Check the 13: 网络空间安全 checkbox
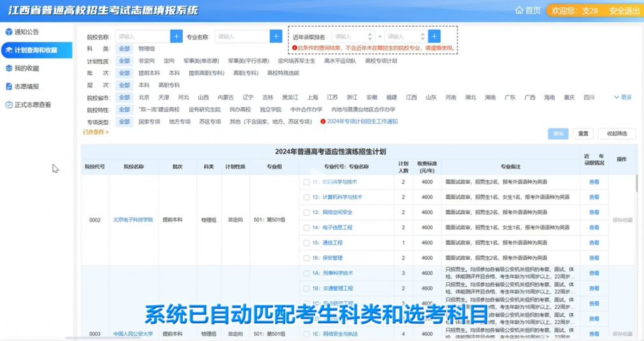The width and height of the screenshot is (644, 341). pyautogui.click(x=306, y=212)
